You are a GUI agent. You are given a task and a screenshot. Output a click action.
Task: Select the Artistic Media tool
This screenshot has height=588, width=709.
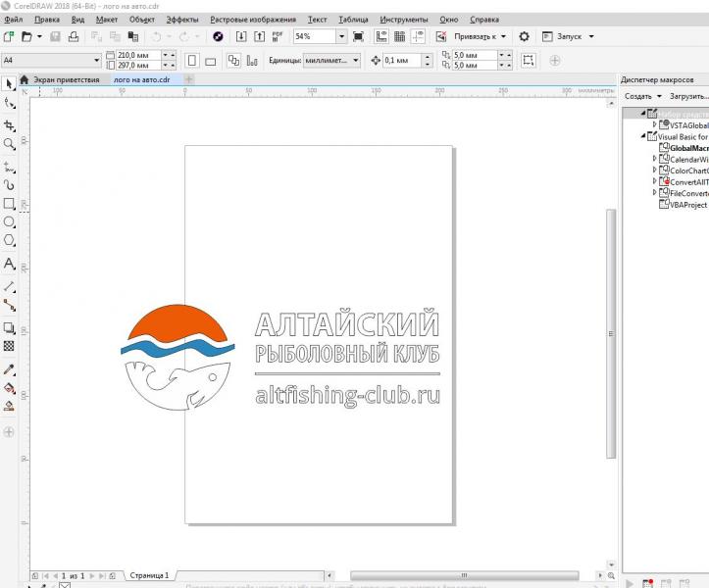click(x=9, y=185)
